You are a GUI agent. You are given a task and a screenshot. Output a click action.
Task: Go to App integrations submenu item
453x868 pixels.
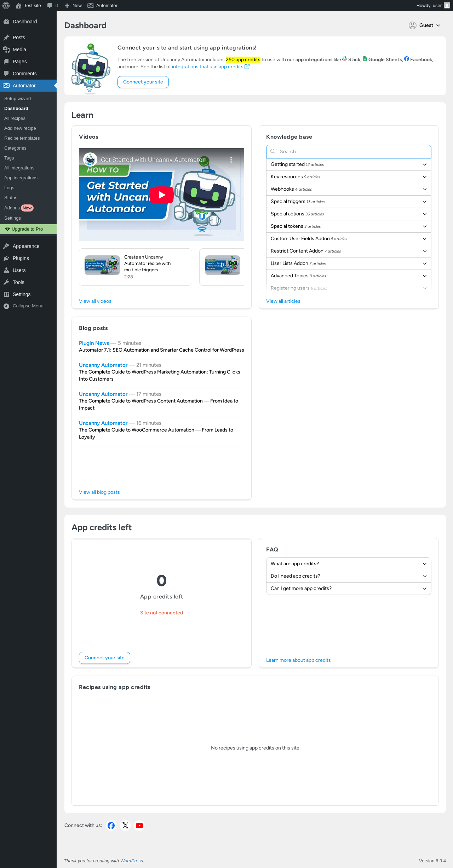click(28, 178)
